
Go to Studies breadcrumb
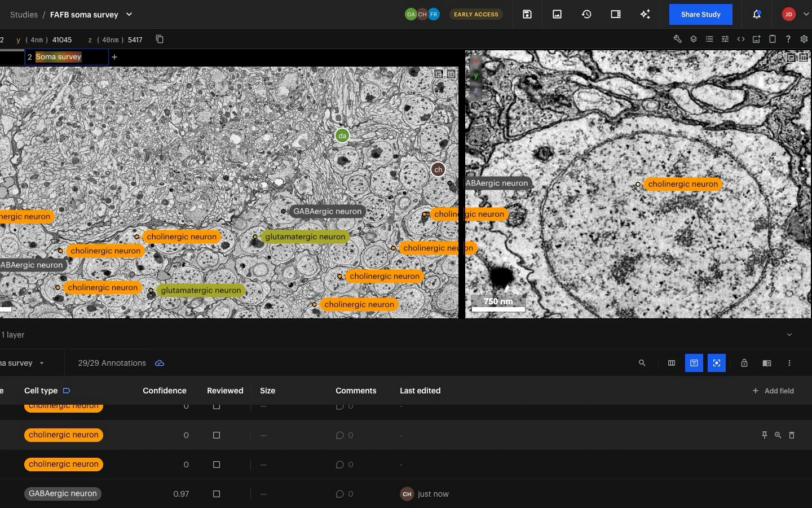[24, 15]
